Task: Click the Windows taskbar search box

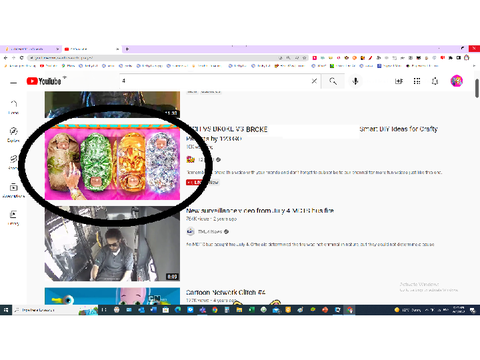Action: coord(55,310)
